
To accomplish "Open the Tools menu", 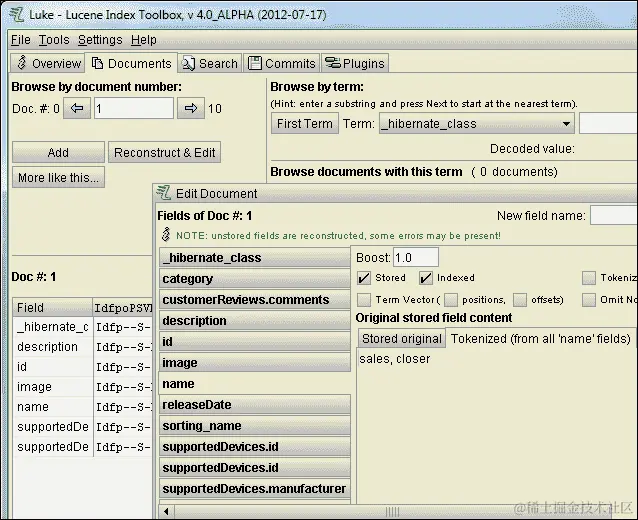I will coord(54,40).
